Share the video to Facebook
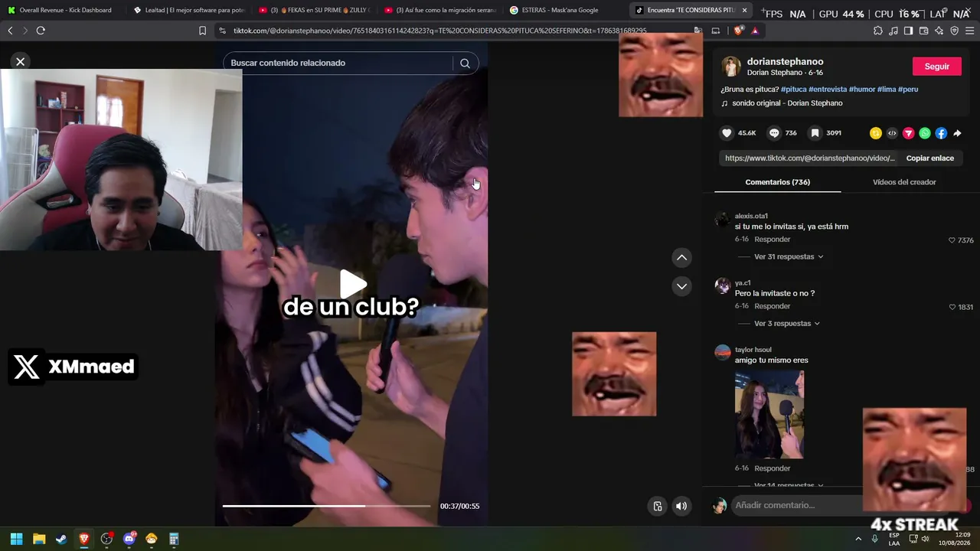The image size is (980, 551). pyautogui.click(x=941, y=133)
